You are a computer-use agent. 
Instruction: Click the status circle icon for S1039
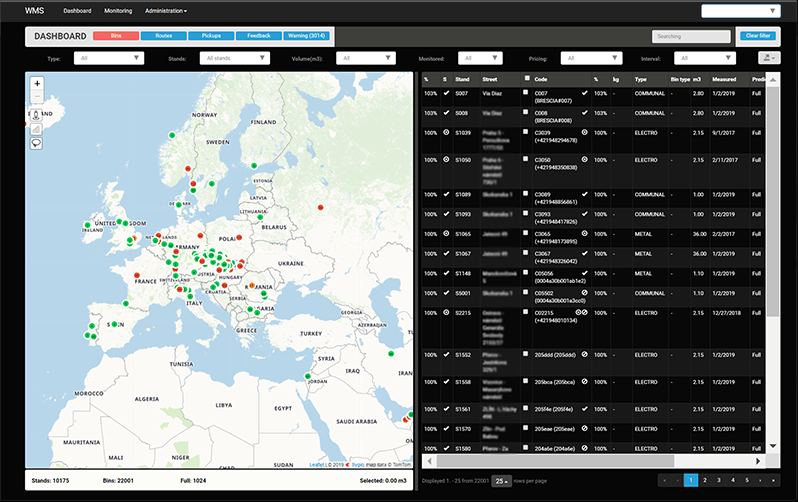click(x=446, y=132)
